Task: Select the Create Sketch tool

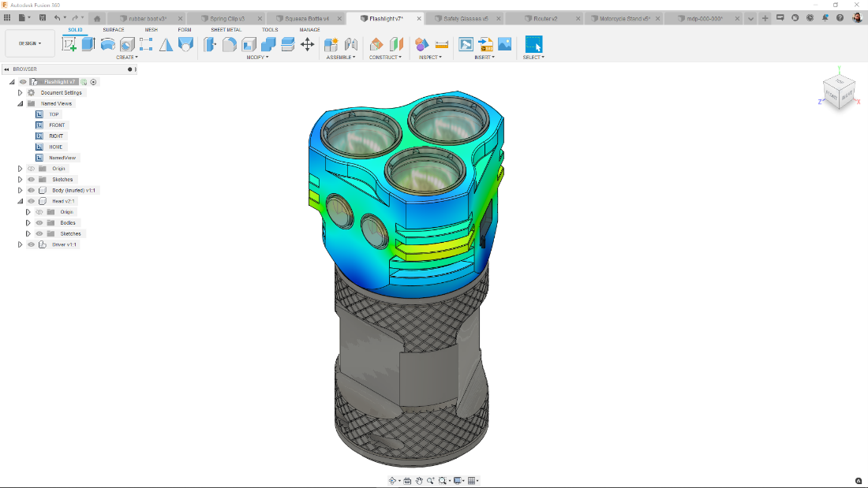Action: [69, 44]
